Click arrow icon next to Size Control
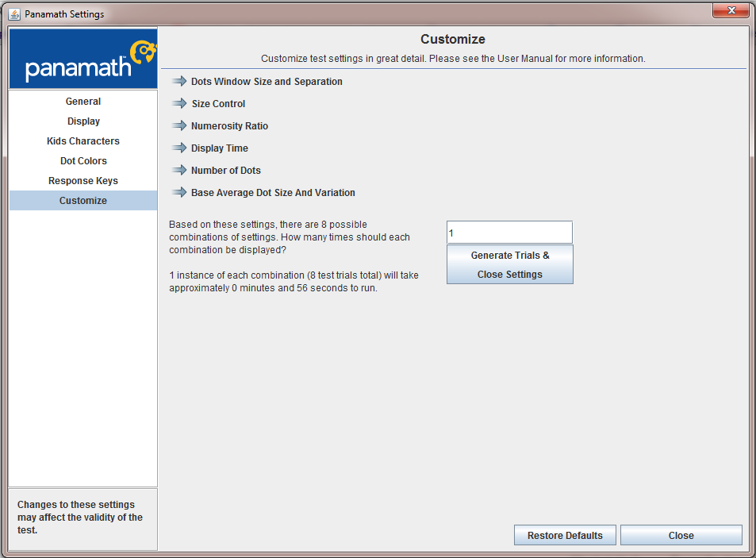The height and width of the screenshot is (558, 756). point(179,103)
